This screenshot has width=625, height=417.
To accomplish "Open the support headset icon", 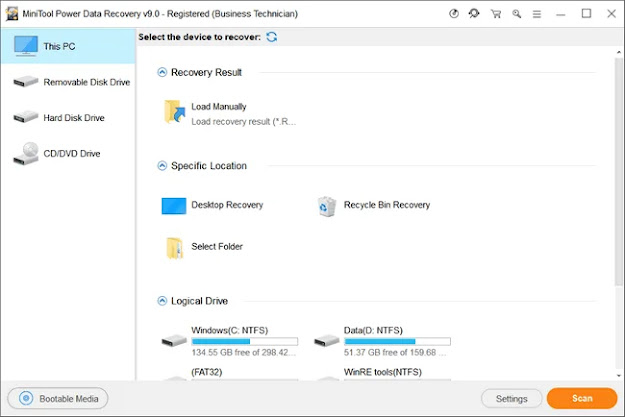I will click(x=474, y=14).
